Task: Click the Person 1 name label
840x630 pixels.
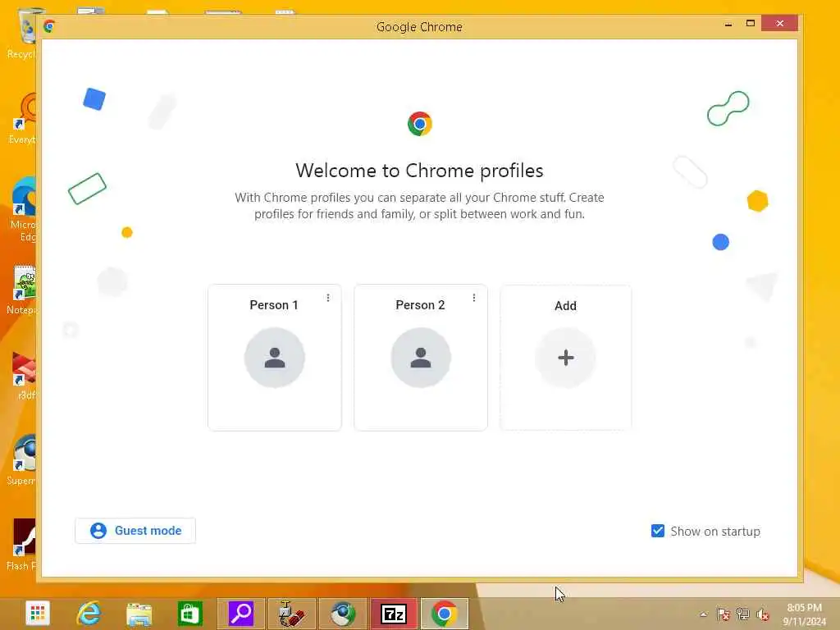Action: click(274, 305)
